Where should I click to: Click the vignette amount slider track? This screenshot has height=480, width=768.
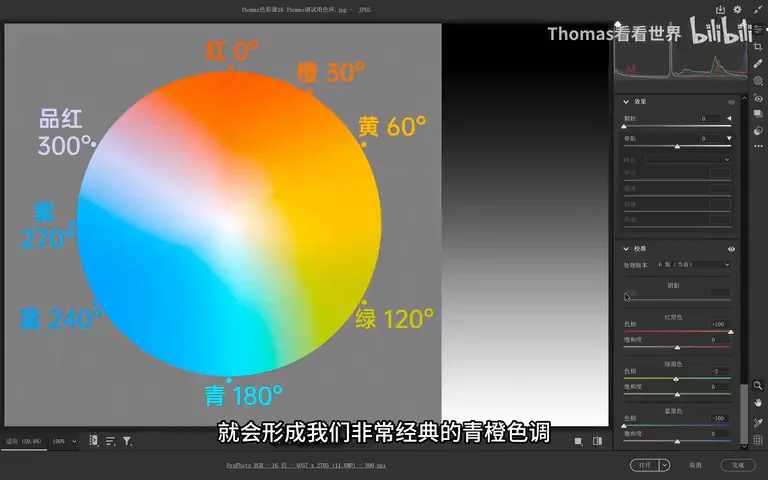tap(677, 146)
